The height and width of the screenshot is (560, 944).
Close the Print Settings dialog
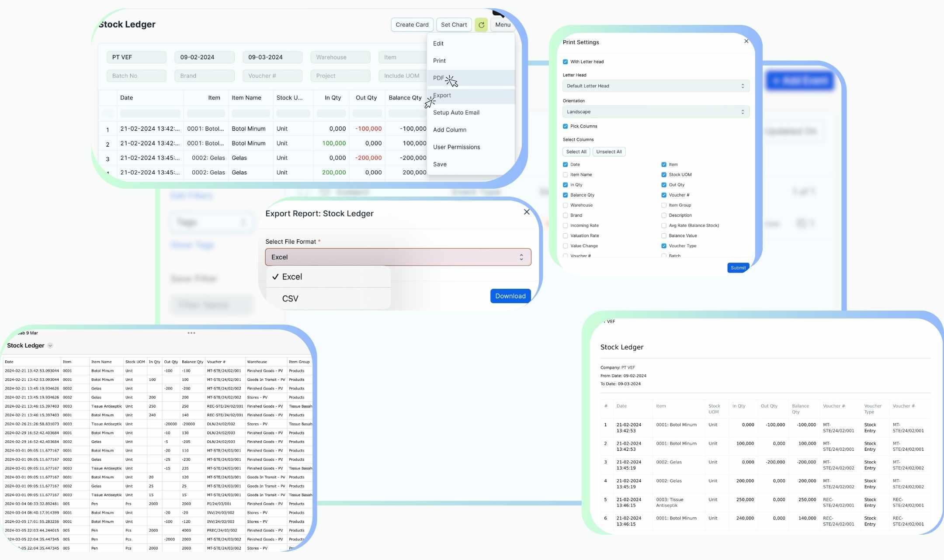tap(746, 41)
